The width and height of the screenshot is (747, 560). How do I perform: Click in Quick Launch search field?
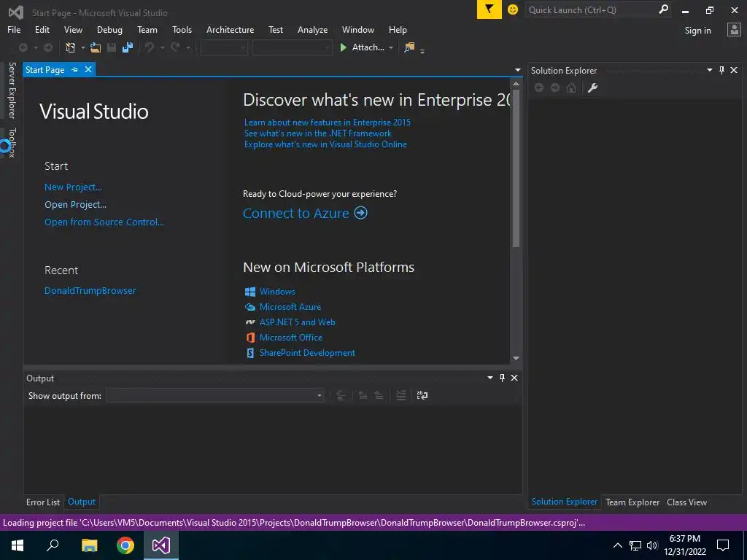[x=591, y=9]
